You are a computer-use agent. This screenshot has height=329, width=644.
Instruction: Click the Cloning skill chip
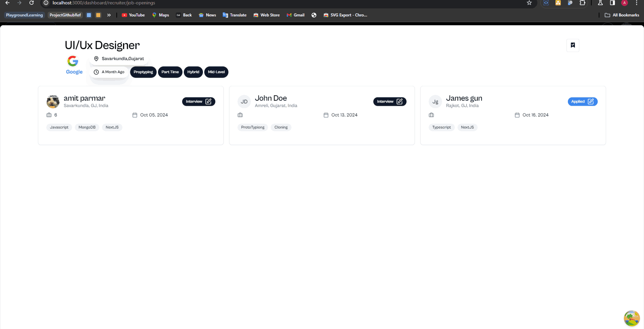pyautogui.click(x=281, y=127)
